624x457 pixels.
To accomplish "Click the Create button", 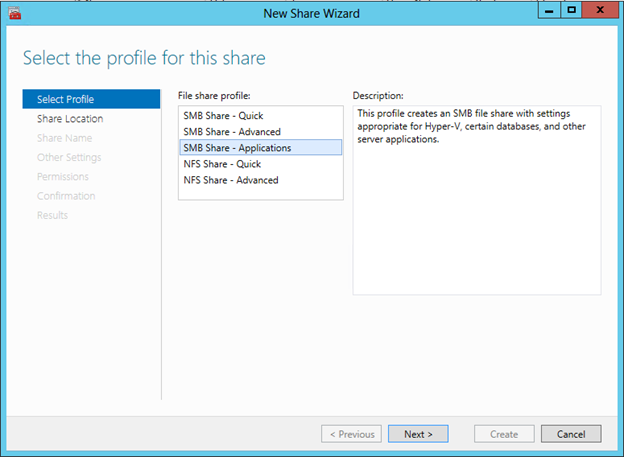I will point(504,434).
